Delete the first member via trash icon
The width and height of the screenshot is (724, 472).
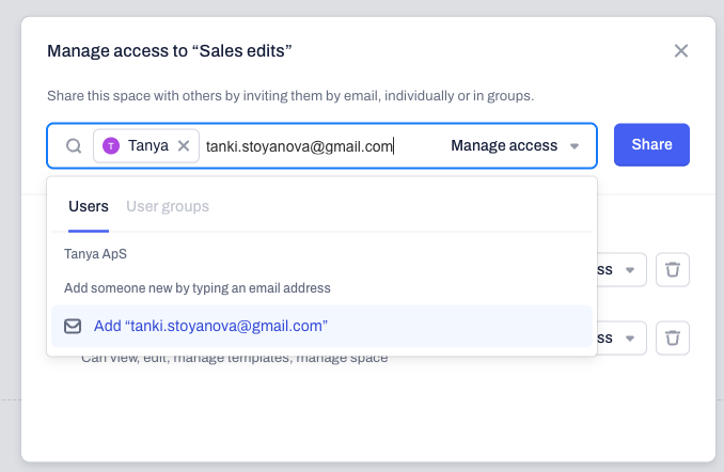pos(673,270)
